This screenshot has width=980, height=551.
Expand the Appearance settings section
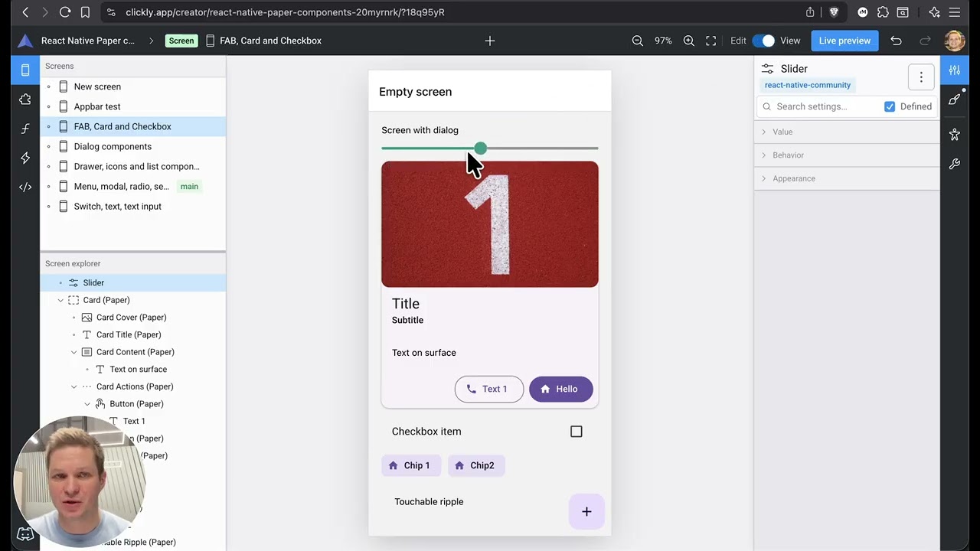pyautogui.click(x=847, y=178)
